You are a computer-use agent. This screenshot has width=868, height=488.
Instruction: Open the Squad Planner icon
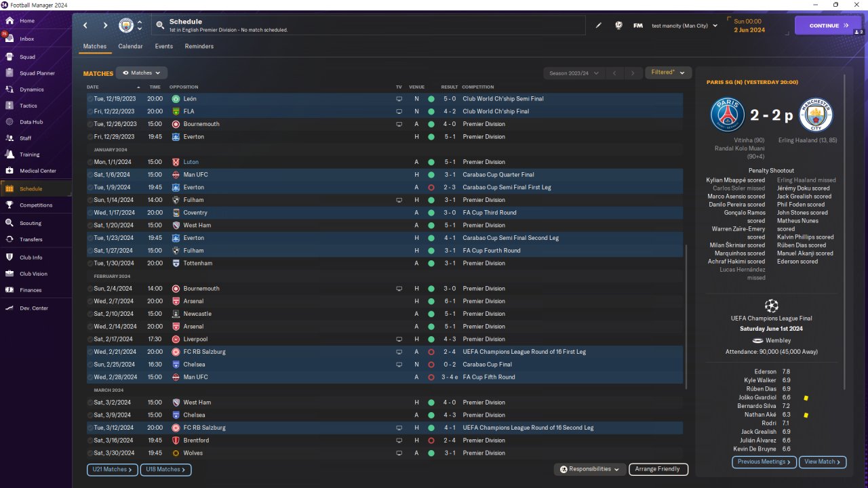[9, 73]
